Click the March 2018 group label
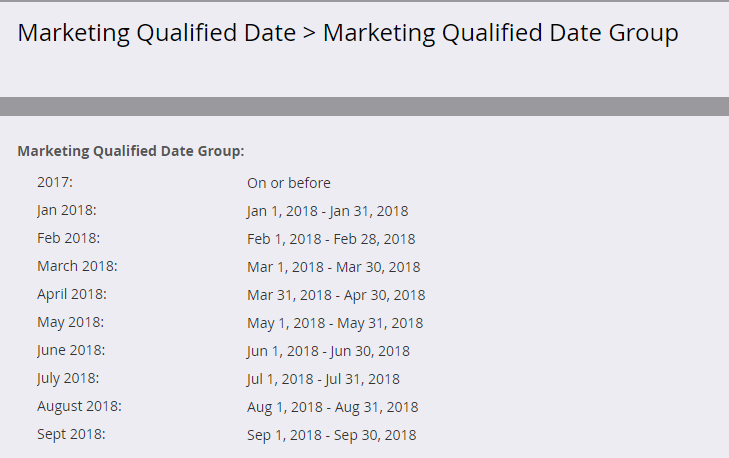Image resolution: width=729 pixels, height=458 pixels. 77,266
